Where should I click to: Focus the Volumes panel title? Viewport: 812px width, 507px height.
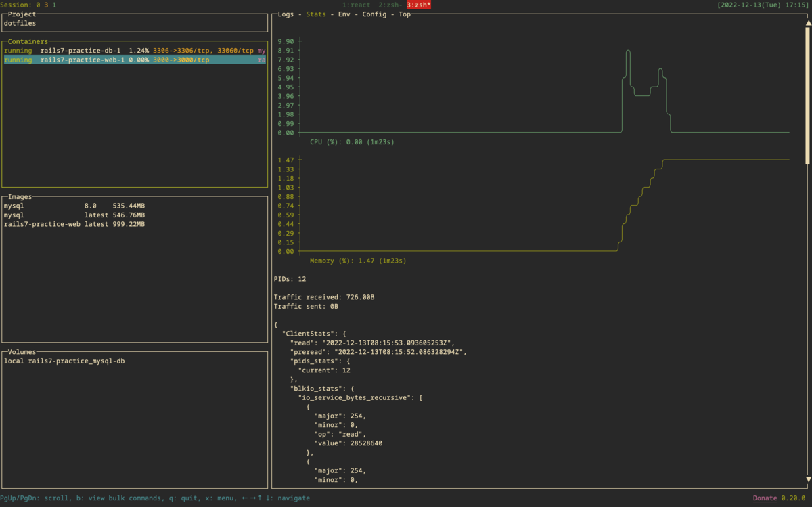[22, 352]
